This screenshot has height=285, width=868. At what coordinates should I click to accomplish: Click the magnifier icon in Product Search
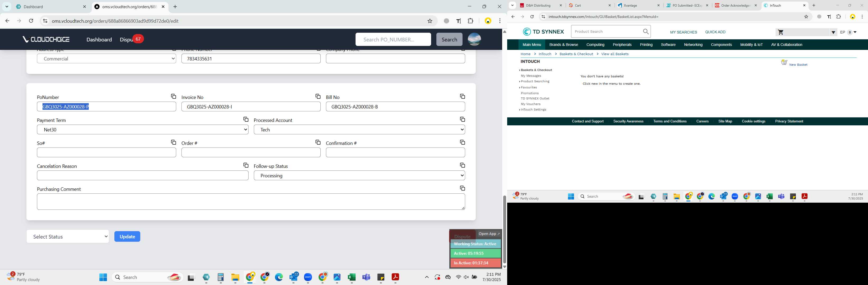(x=646, y=32)
